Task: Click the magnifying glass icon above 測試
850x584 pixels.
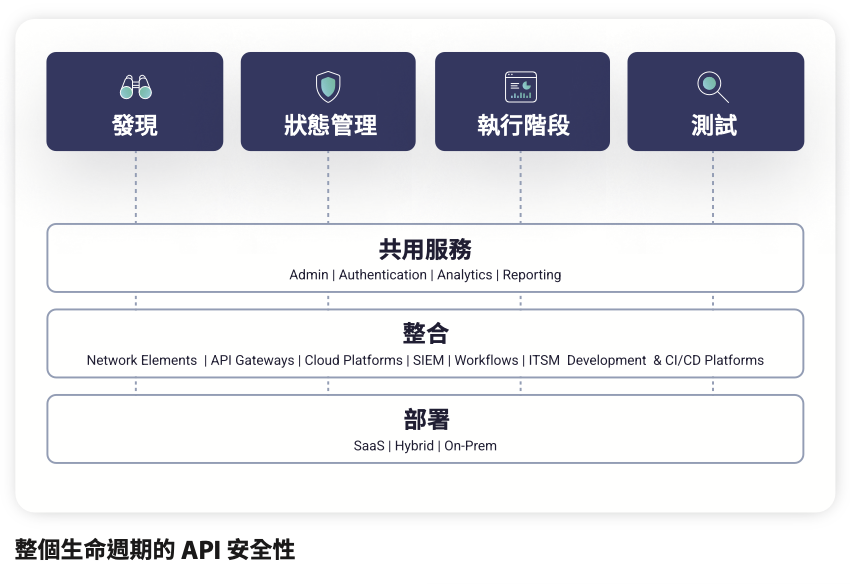Action: [712, 87]
